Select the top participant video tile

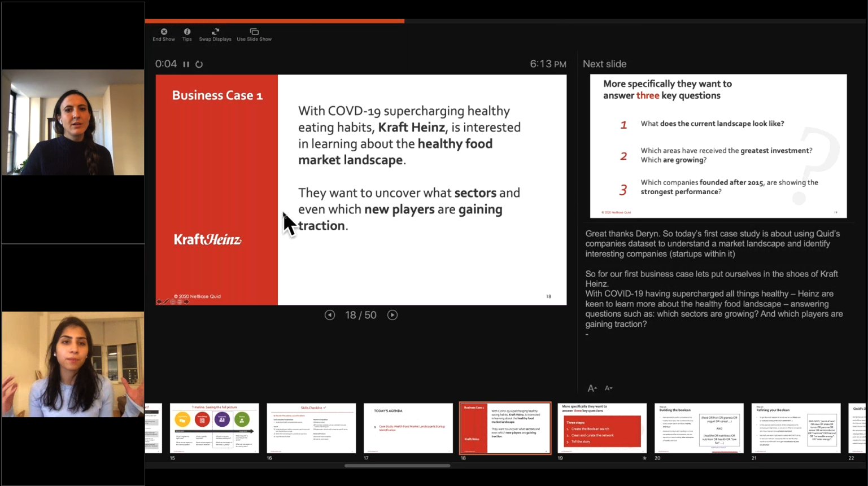coord(73,122)
